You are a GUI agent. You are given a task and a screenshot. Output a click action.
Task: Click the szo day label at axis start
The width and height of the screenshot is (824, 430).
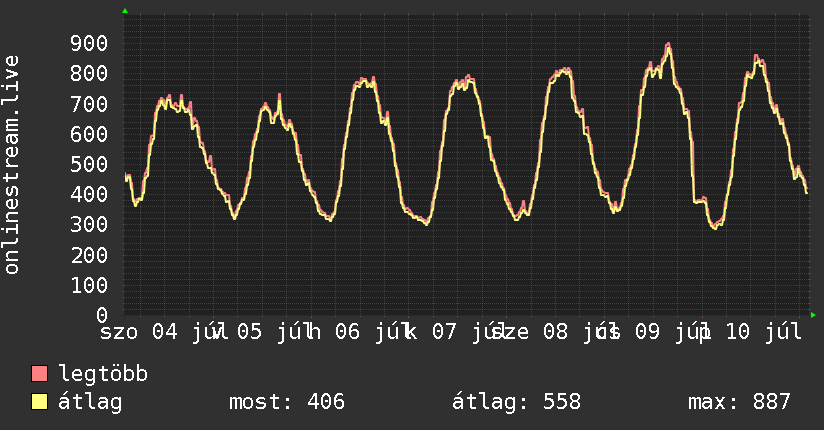(x=119, y=332)
